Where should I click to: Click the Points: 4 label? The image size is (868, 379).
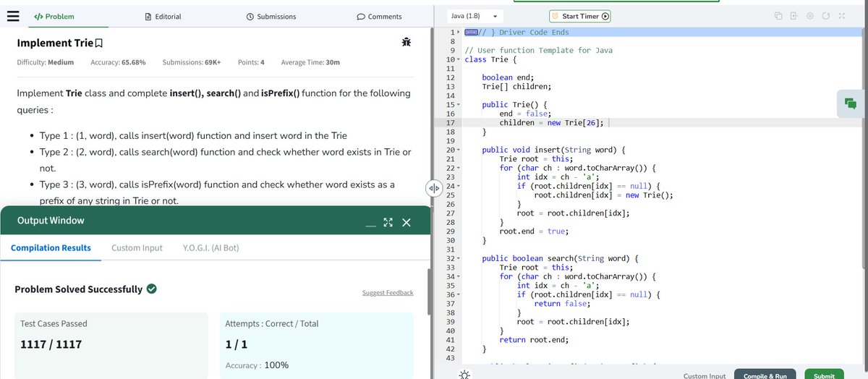click(251, 62)
